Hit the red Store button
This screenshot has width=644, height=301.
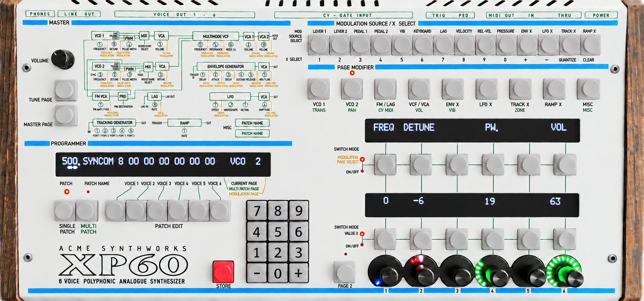point(223,272)
